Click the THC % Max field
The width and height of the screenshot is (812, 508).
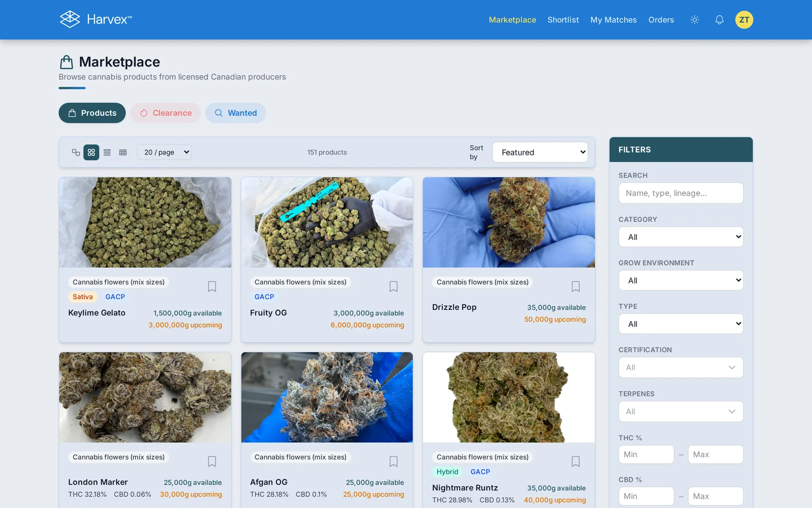click(x=716, y=454)
